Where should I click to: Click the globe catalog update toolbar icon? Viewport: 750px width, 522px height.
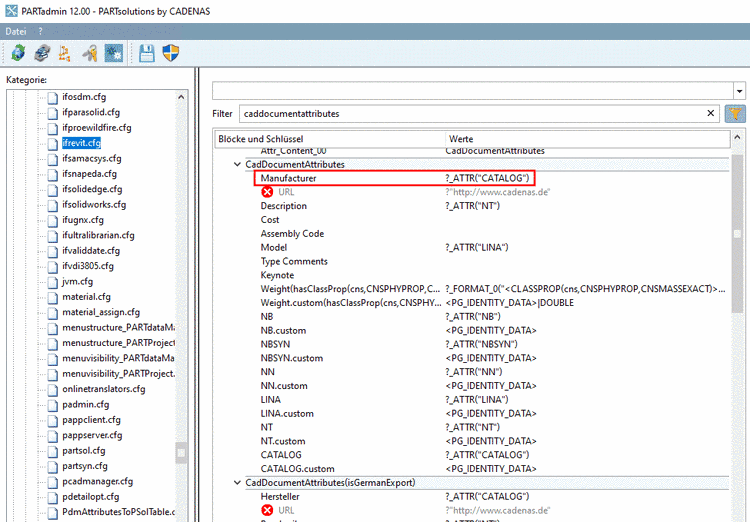point(18,53)
